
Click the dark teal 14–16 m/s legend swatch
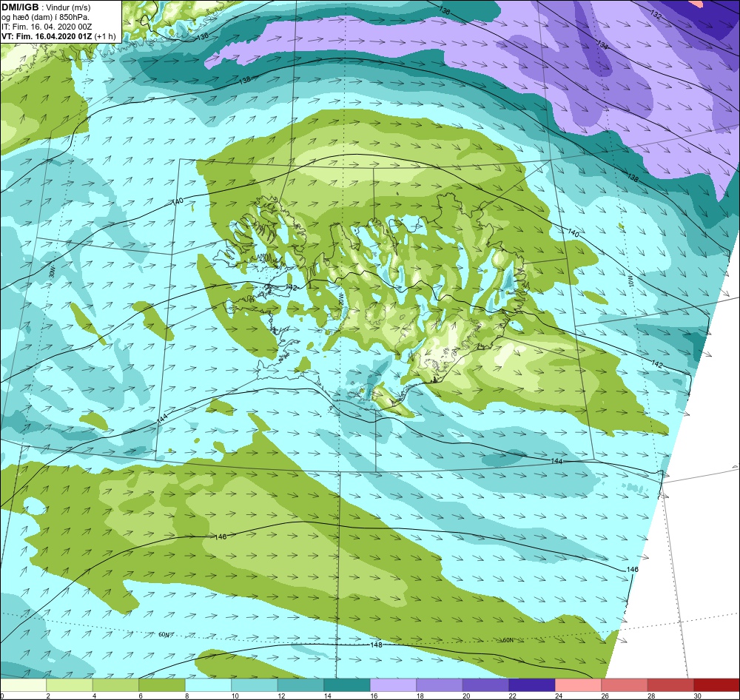click(347, 685)
